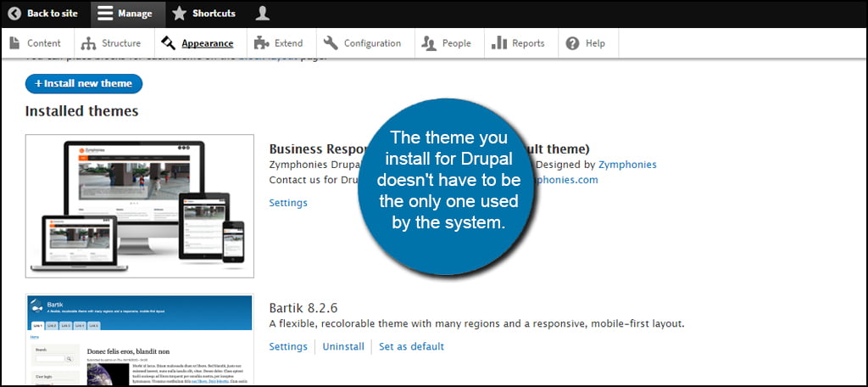Set Bartik as default theme

tap(411, 346)
